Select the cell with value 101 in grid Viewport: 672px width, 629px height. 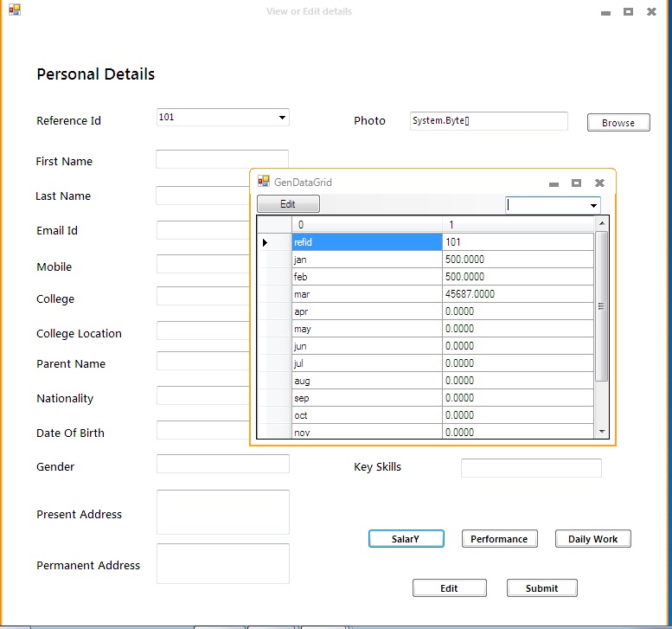(x=518, y=242)
